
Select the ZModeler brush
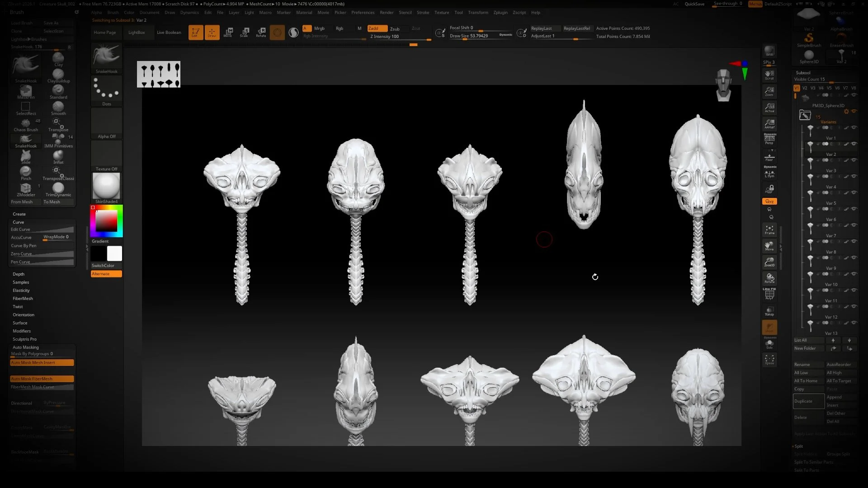pyautogui.click(x=25, y=188)
